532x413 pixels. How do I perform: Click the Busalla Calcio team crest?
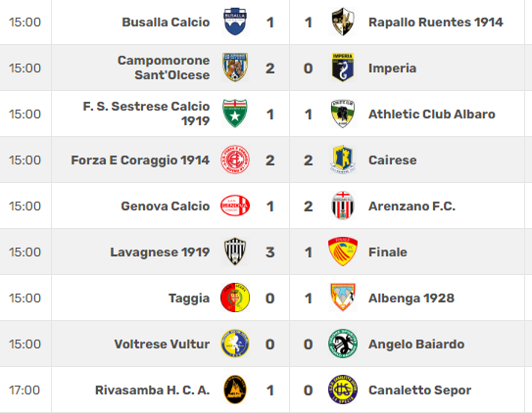(235, 23)
